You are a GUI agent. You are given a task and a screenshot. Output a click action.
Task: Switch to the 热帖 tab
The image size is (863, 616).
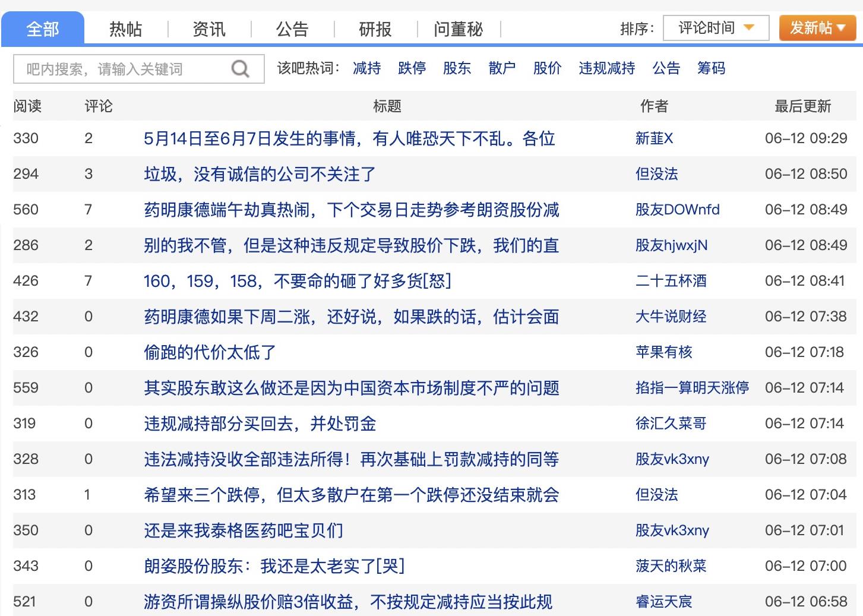point(126,29)
